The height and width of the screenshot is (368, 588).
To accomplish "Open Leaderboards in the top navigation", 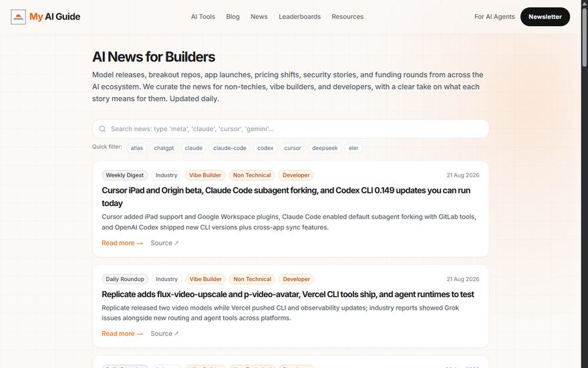I will click(299, 17).
